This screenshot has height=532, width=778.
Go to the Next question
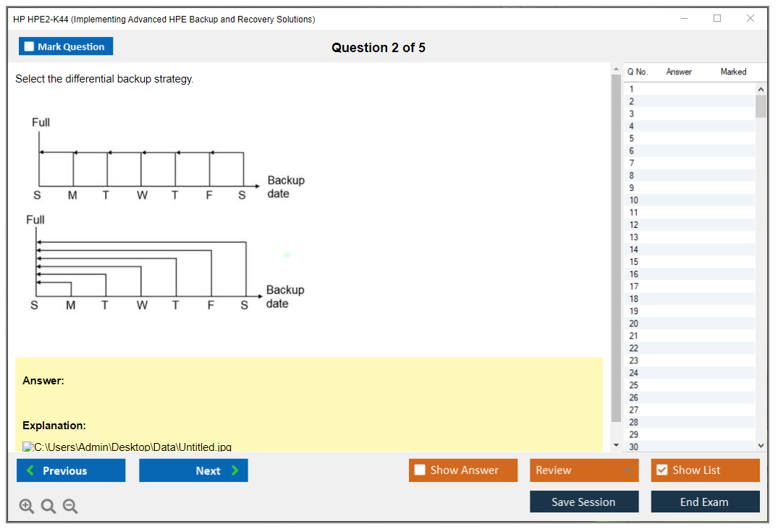click(193, 470)
